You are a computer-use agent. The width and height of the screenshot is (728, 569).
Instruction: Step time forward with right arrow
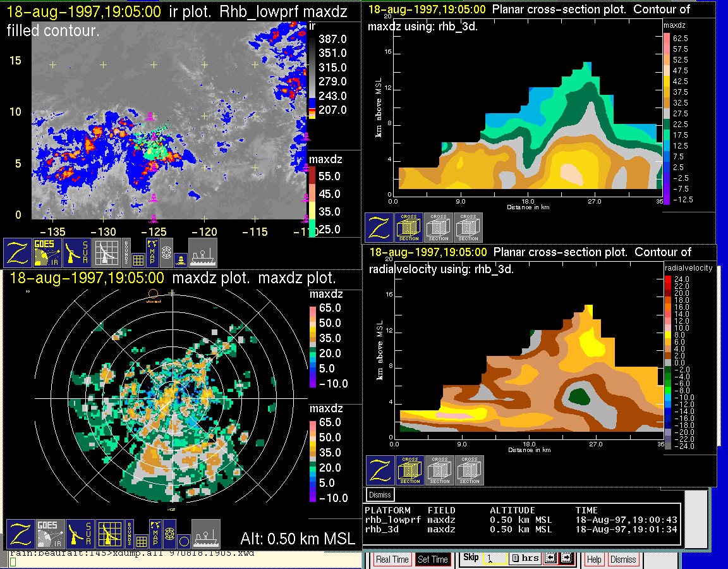[x=566, y=558]
